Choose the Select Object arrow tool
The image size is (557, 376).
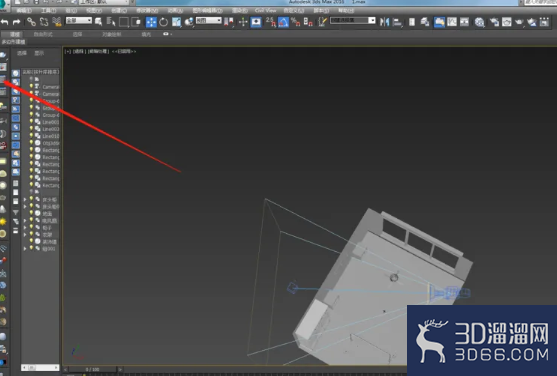point(98,22)
